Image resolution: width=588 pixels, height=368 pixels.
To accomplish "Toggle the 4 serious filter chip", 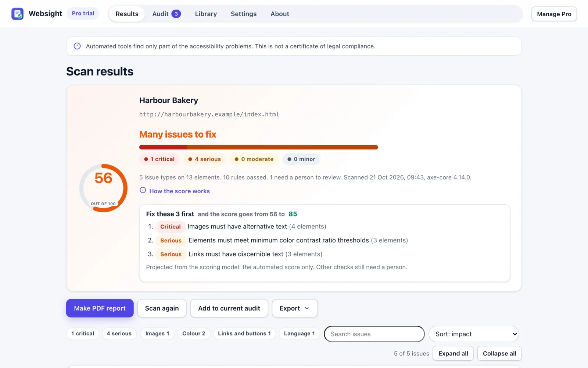I will click(119, 333).
